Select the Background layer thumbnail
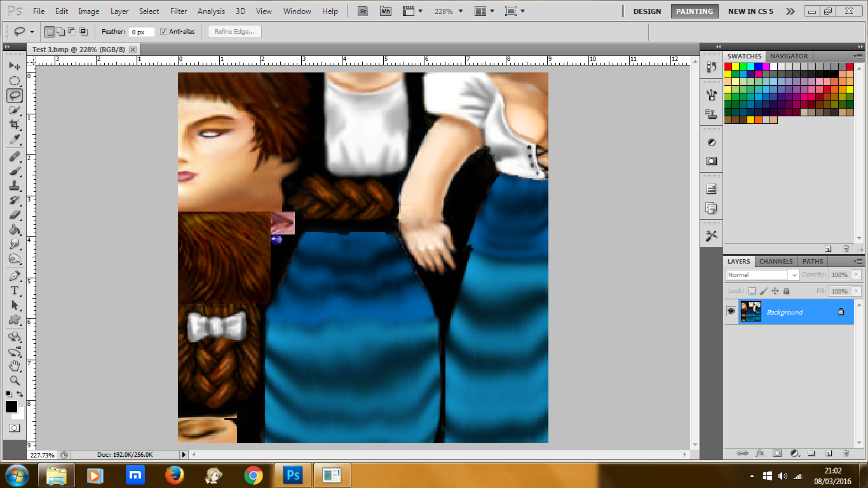 point(750,311)
